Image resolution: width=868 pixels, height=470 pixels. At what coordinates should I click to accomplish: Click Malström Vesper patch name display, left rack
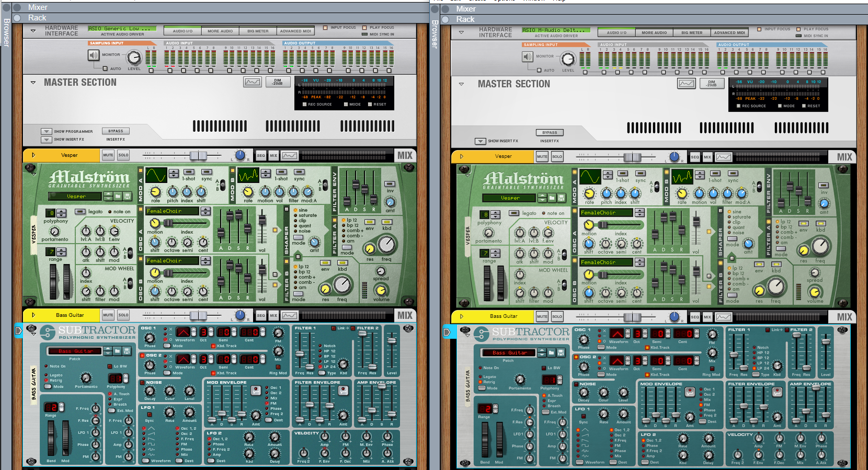tap(76, 196)
